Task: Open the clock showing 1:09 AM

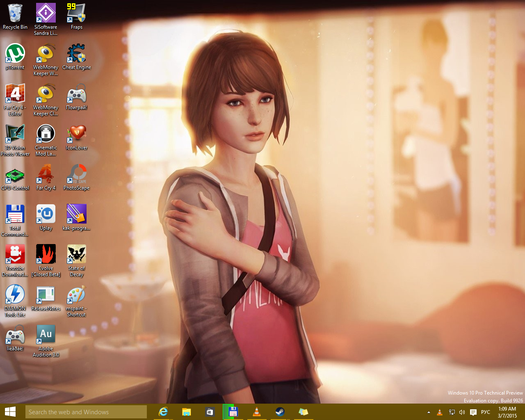Action: (507, 412)
